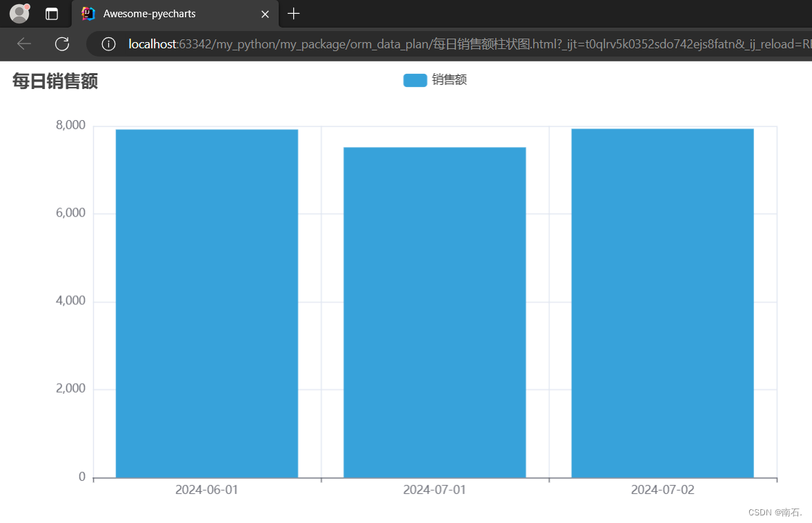Click the 6,000 y-axis label

tap(70, 213)
